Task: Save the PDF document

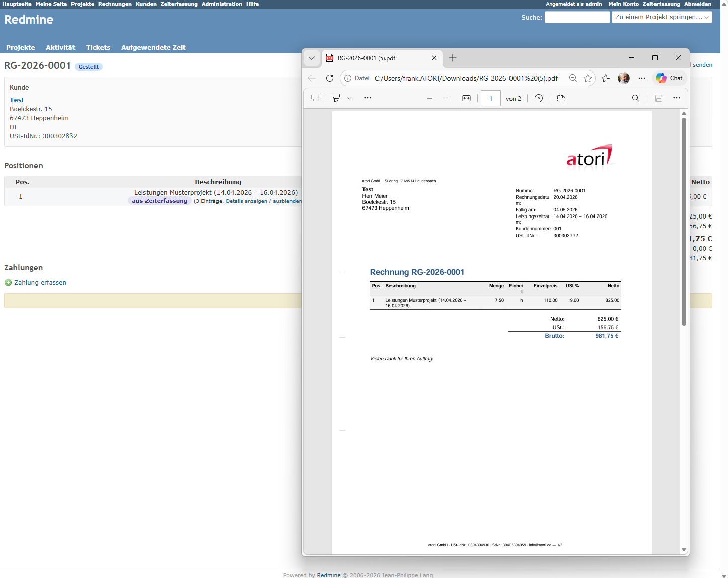Action: point(658,98)
